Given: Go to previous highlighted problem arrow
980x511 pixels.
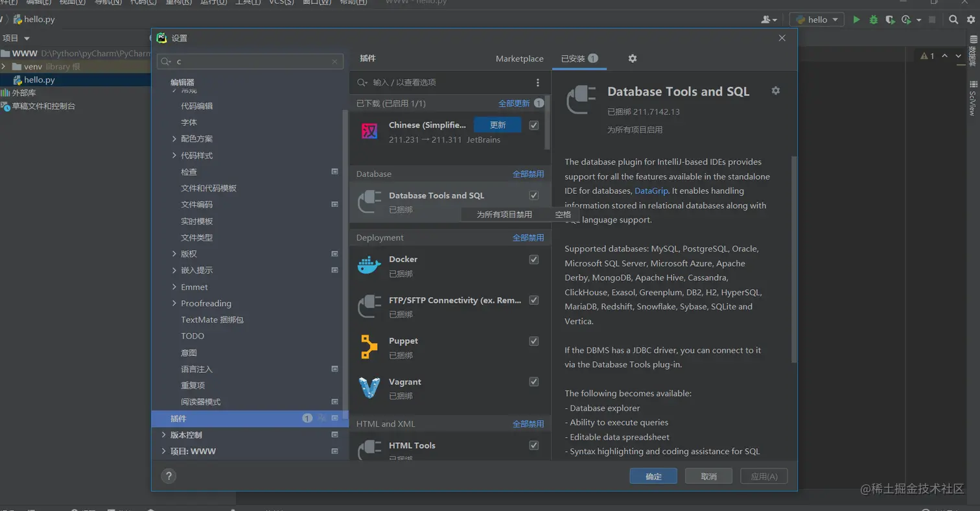Looking at the screenshot, I should point(944,56).
